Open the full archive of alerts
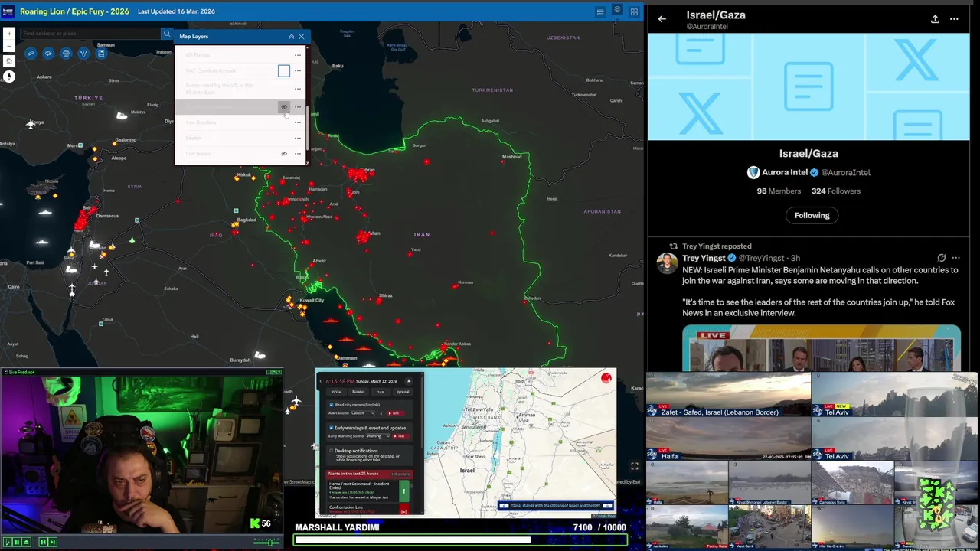The image size is (980, 551). pyautogui.click(x=400, y=474)
